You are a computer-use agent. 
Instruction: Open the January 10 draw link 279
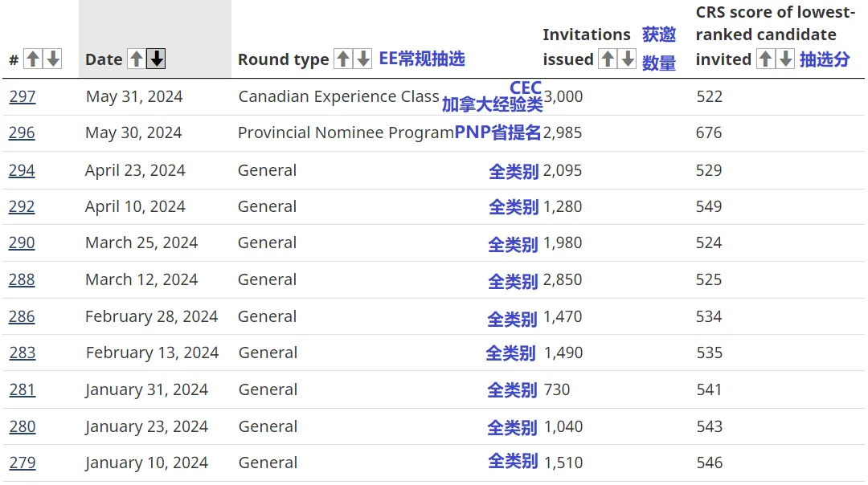pos(22,463)
